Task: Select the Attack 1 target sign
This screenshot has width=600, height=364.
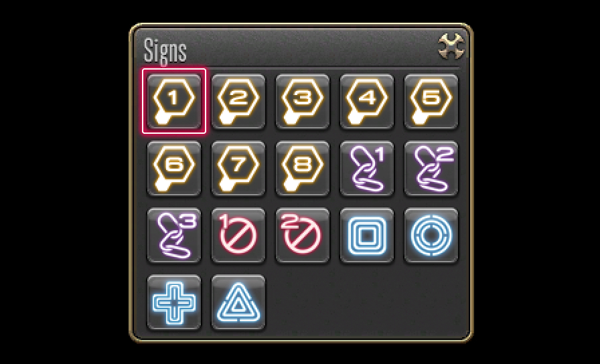Action: click(x=174, y=101)
